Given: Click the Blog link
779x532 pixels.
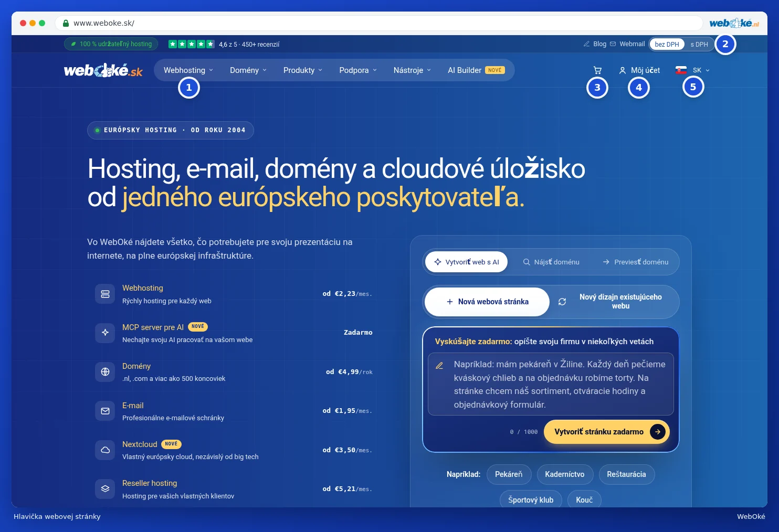Looking at the screenshot, I should [599, 44].
